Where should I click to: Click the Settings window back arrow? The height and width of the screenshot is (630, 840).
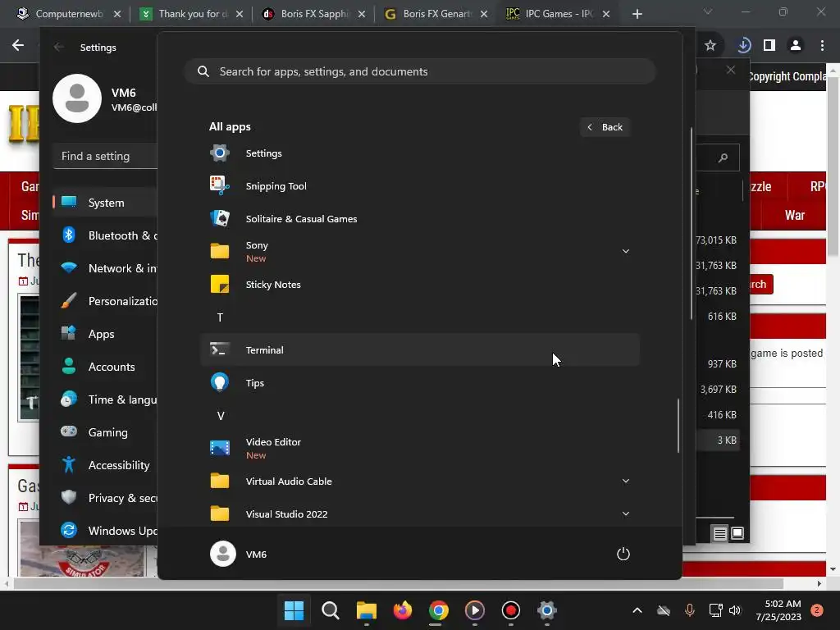tap(59, 47)
